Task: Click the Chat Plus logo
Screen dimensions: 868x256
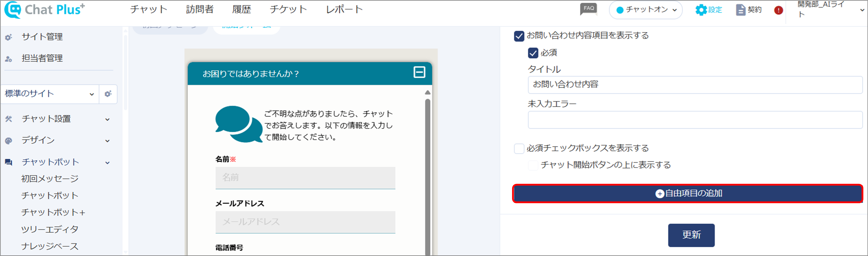Action: coord(44,10)
